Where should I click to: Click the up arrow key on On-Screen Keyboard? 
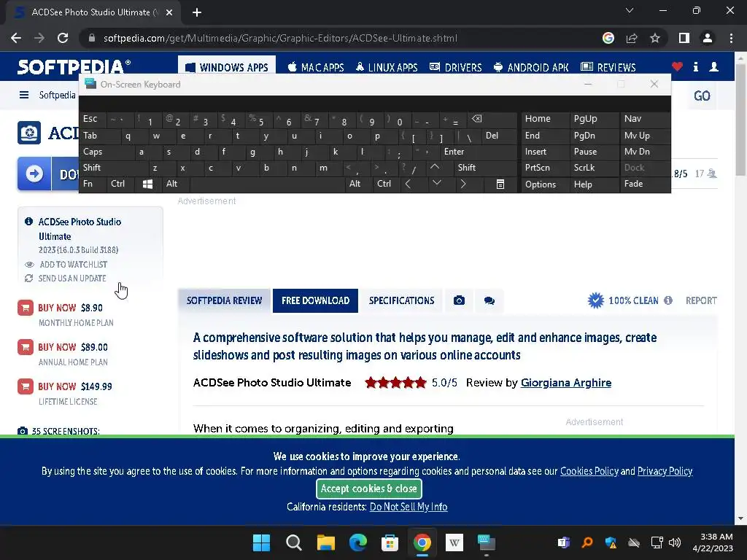pos(435,167)
